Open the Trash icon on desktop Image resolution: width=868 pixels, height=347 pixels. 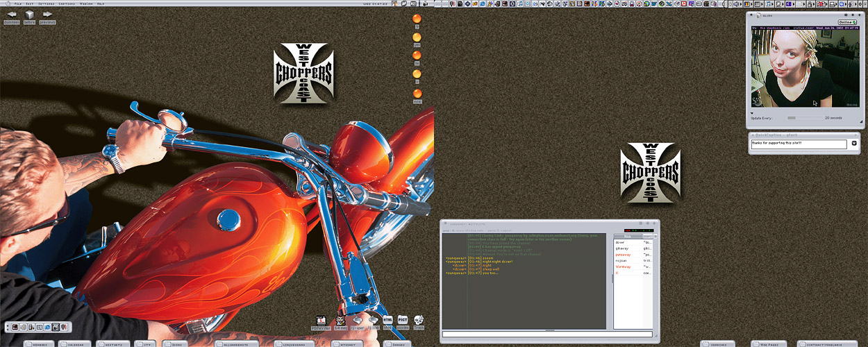[419, 320]
